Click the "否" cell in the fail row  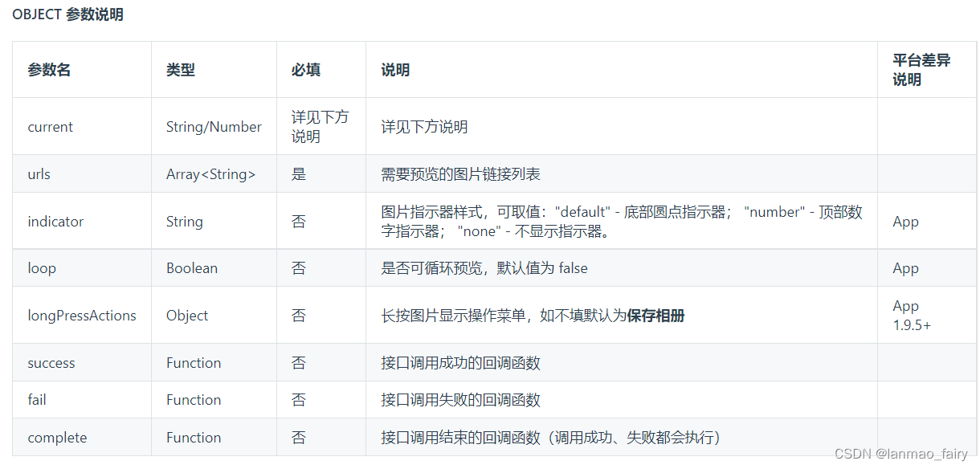tap(299, 400)
